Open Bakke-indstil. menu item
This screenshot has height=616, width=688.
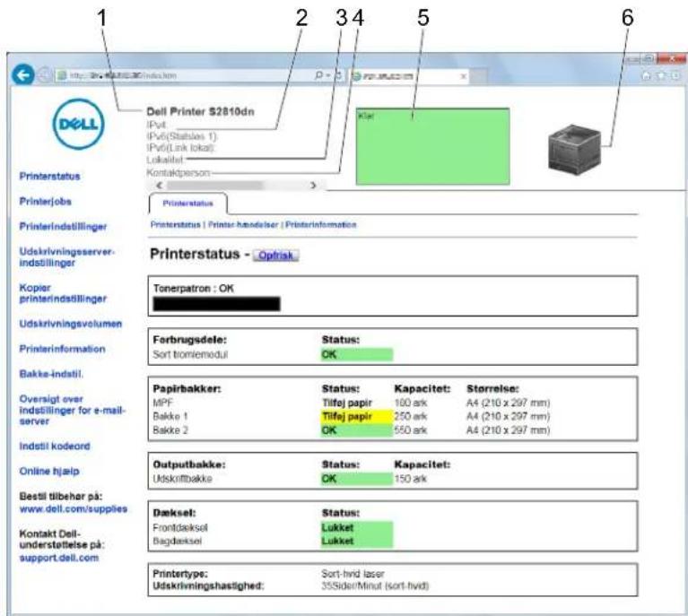click(51, 374)
